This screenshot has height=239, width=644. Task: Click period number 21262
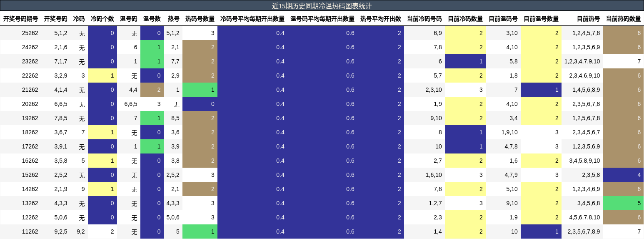[30, 90]
